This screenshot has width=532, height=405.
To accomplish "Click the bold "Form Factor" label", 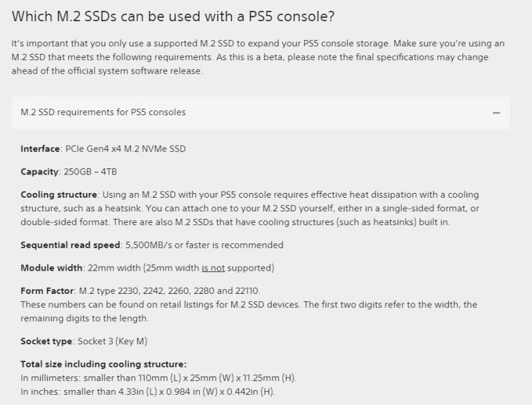I will click(47, 291).
